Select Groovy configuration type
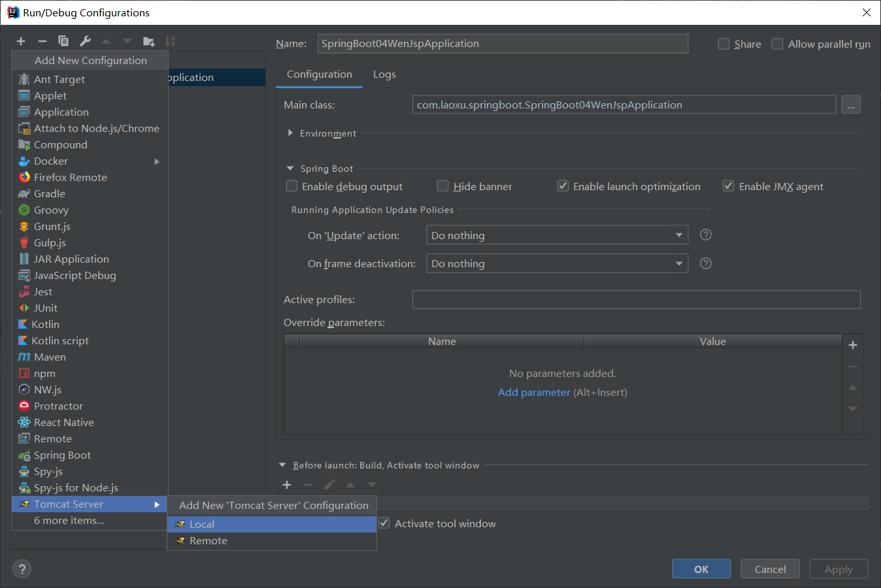This screenshot has height=588, width=881. (90, 210)
